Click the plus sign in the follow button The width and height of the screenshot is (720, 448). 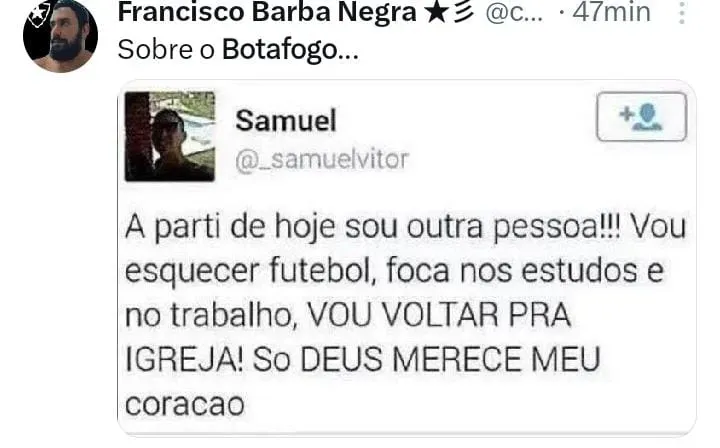click(626, 113)
